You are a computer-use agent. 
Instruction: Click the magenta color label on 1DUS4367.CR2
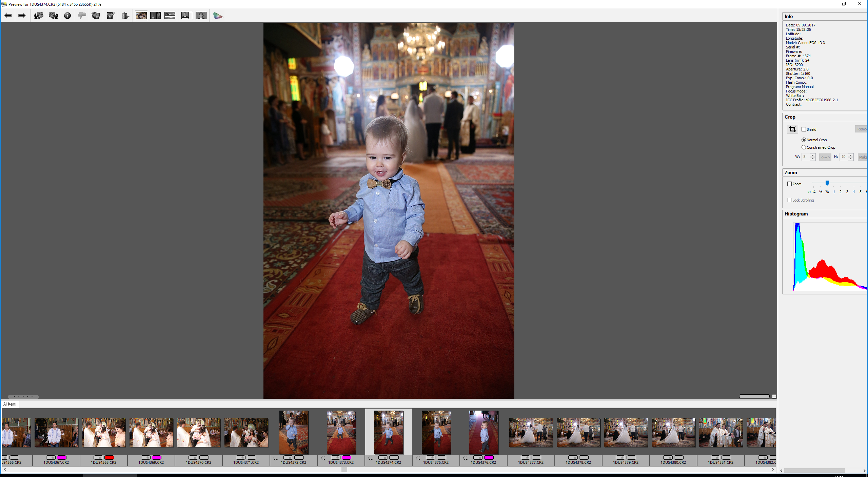[62, 457]
